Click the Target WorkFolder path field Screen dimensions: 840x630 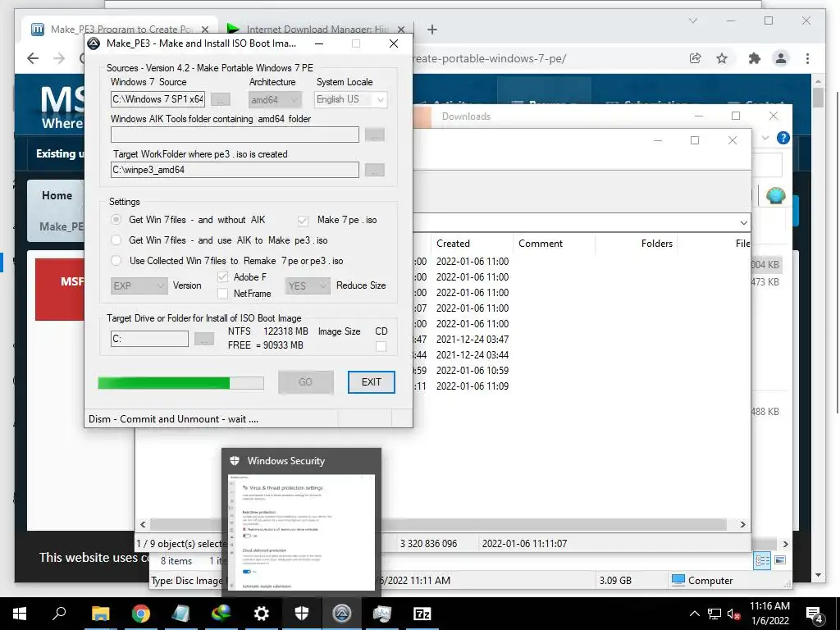click(235, 170)
